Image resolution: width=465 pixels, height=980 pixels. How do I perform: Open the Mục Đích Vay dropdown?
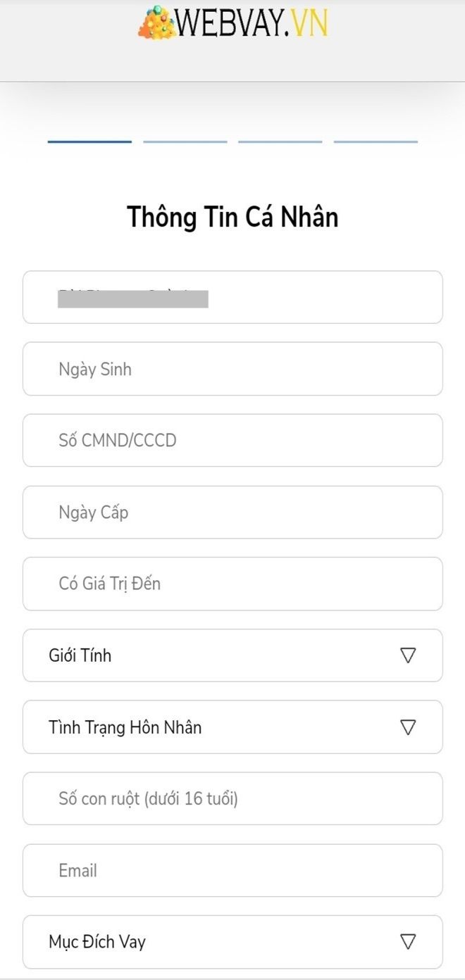tap(407, 941)
